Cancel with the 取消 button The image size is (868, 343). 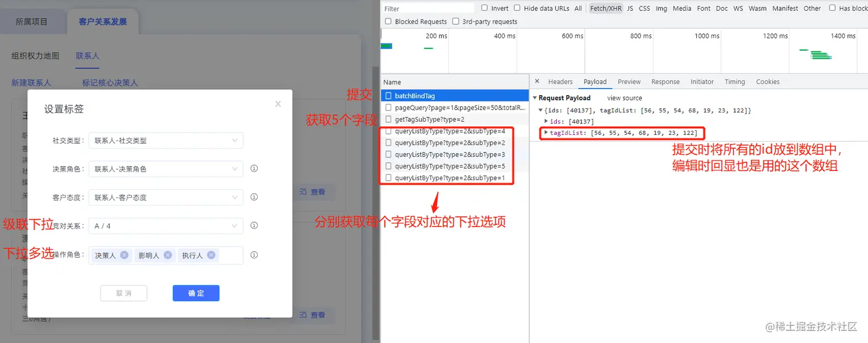123,293
